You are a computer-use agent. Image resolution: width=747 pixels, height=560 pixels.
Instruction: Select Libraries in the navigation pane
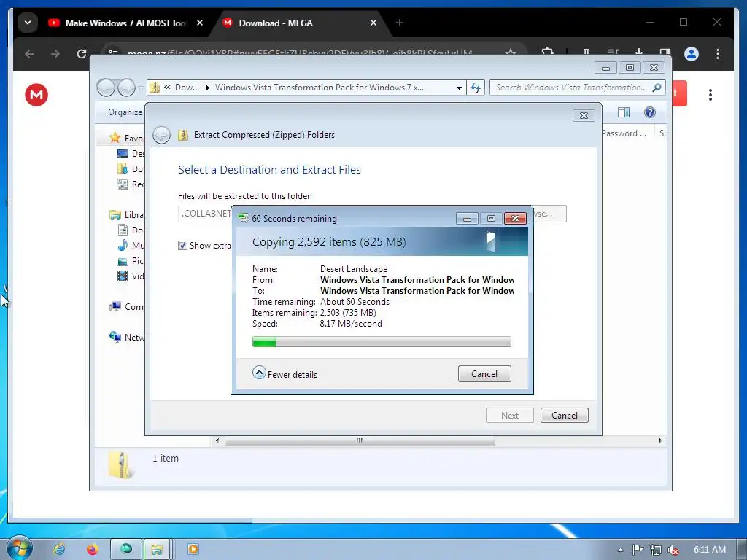(126, 215)
